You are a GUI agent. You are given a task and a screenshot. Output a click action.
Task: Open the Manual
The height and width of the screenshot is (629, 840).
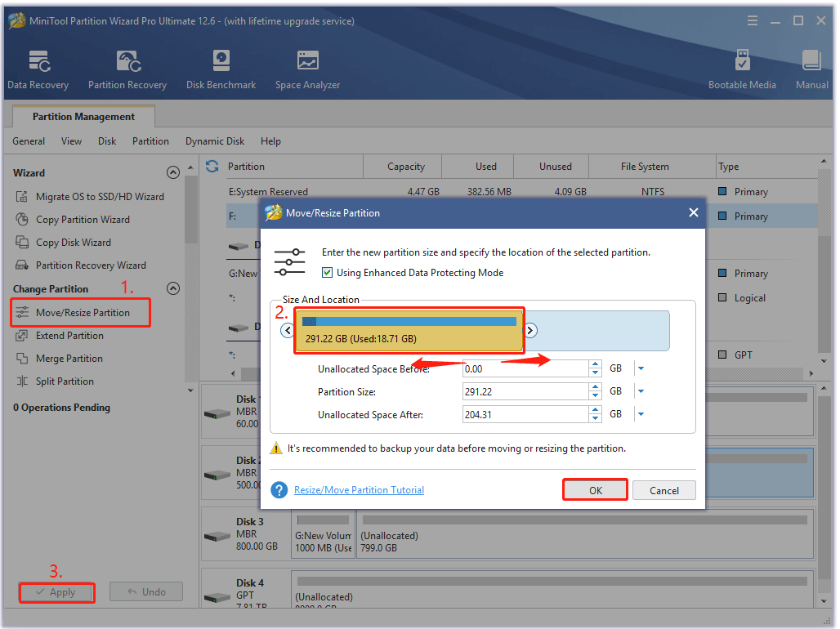811,70
